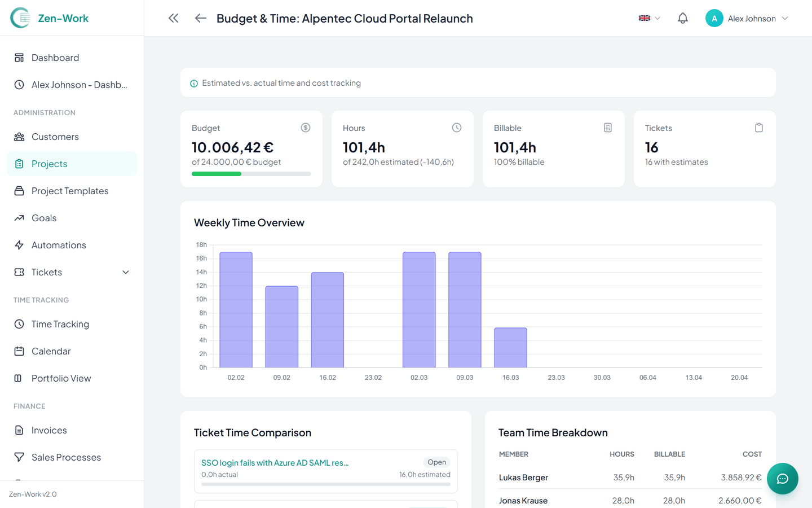Click the Portfolio View icon
The height and width of the screenshot is (508, 812).
[x=18, y=378]
